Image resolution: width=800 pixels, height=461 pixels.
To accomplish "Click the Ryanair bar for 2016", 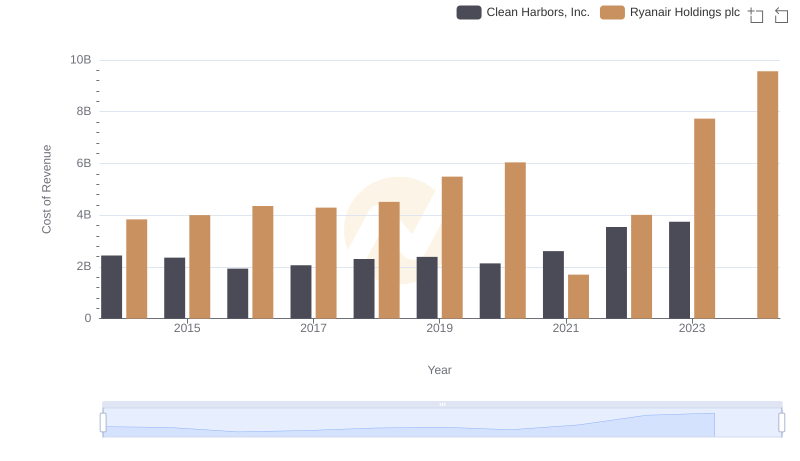I will 263,262.
